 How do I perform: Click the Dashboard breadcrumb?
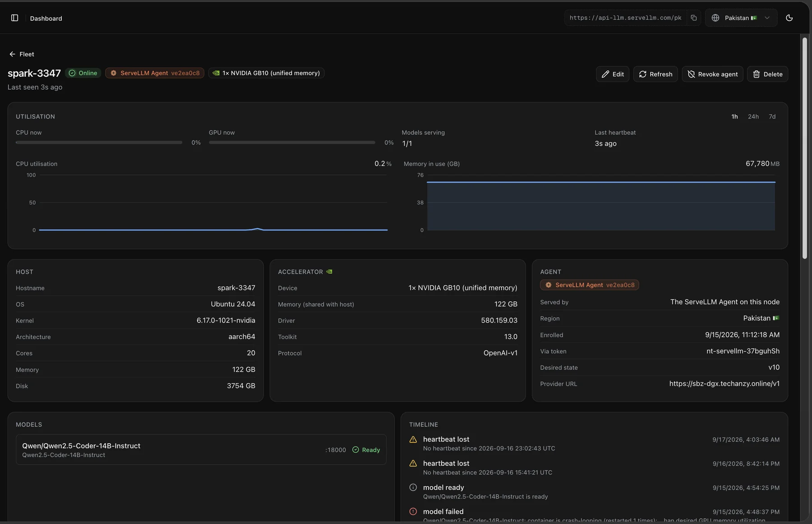pos(46,18)
